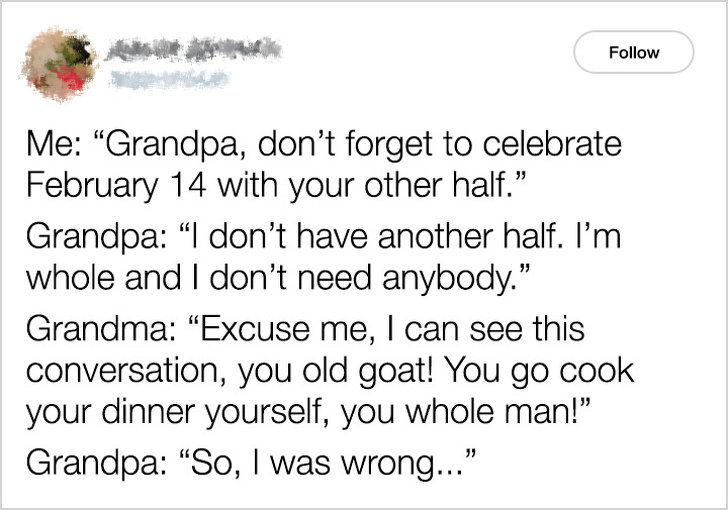
Task: Click the line "whole and I don't need anybody."
Action: point(278,279)
